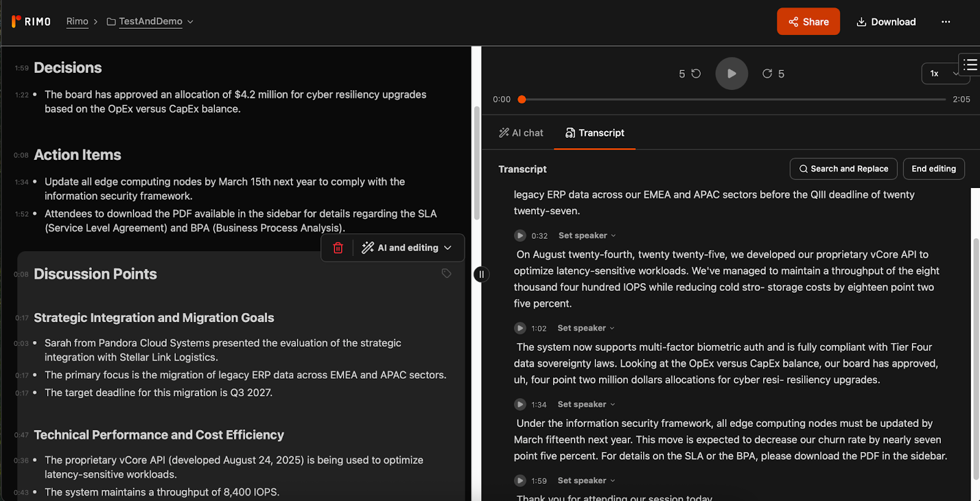This screenshot has height=501, width=980.
Task: Switch to the AI chat tab
Action: point(521,133)
